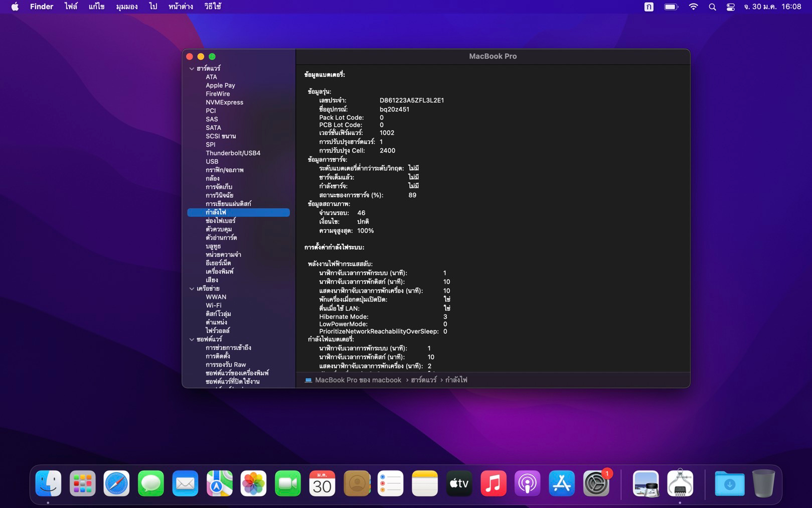Select Wi-Fi under the network section

213,305
